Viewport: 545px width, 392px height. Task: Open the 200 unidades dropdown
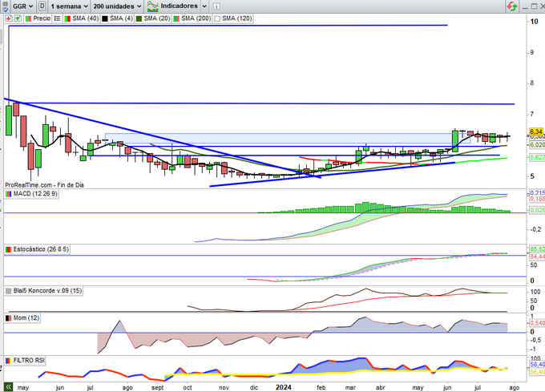pos(117,6)
